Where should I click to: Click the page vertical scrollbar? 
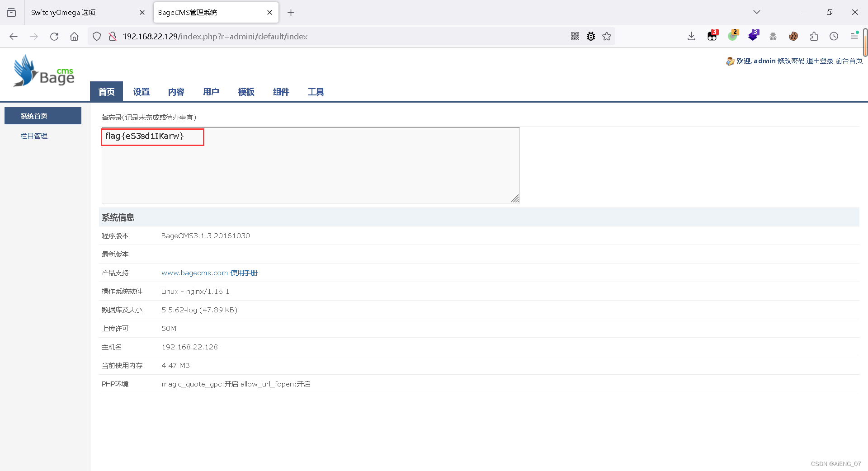click(x=865, y=42)
